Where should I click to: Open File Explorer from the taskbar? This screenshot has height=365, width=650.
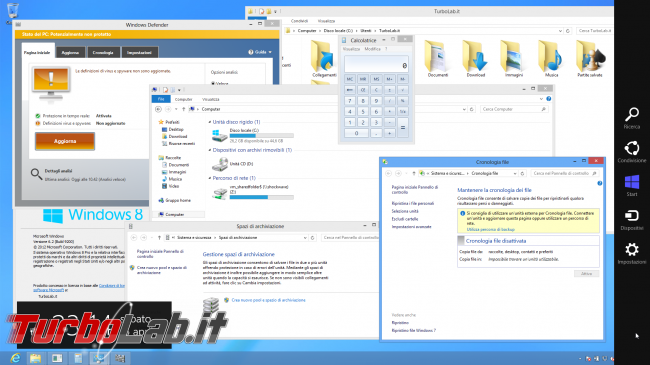click(35, 358)
